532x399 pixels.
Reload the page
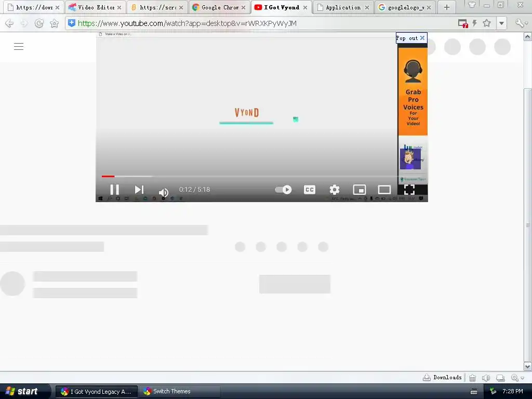click(39, 23)
